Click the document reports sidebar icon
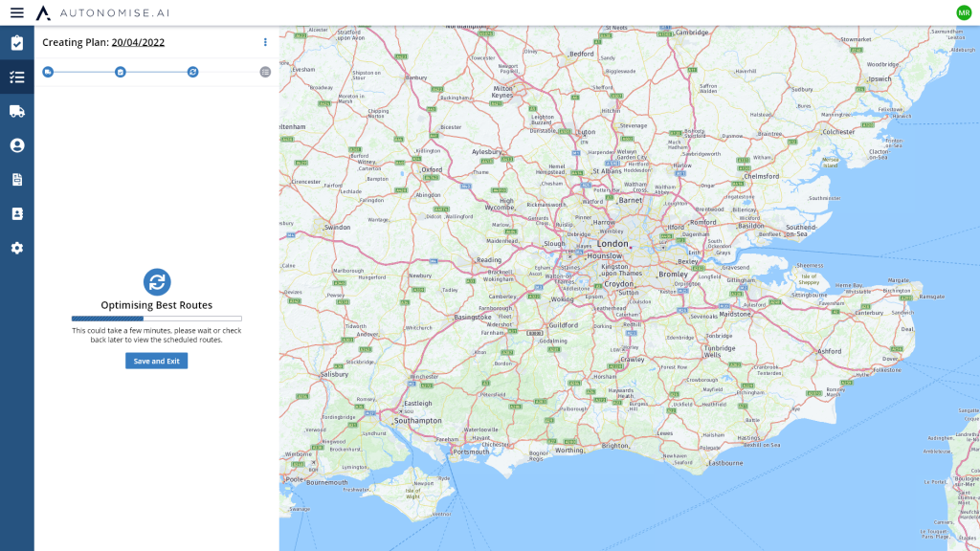 pyautogui.click(x=16, y=180)
